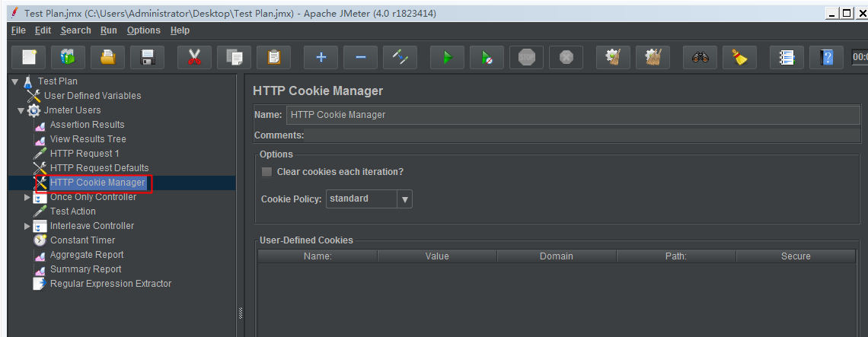Click Start no pauses icon
The height and width of the screenshot is (337, 868).
pyautogui.click(x=487, y=57)
